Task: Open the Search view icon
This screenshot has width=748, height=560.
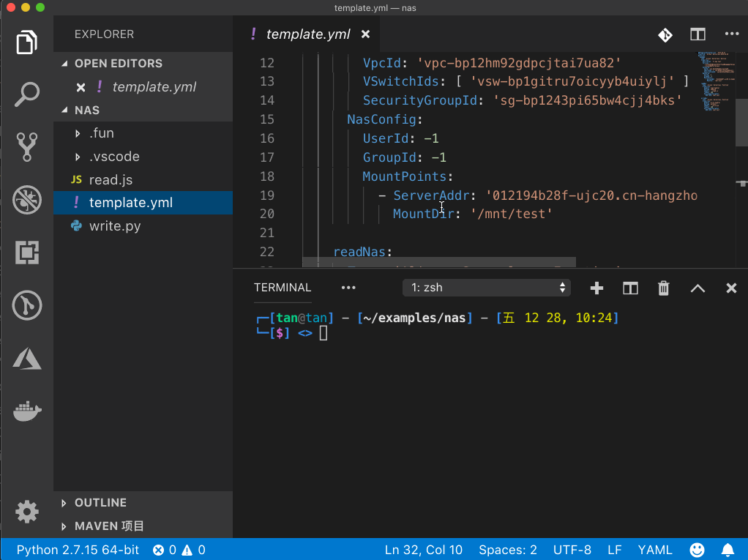Action: point(26,94)
